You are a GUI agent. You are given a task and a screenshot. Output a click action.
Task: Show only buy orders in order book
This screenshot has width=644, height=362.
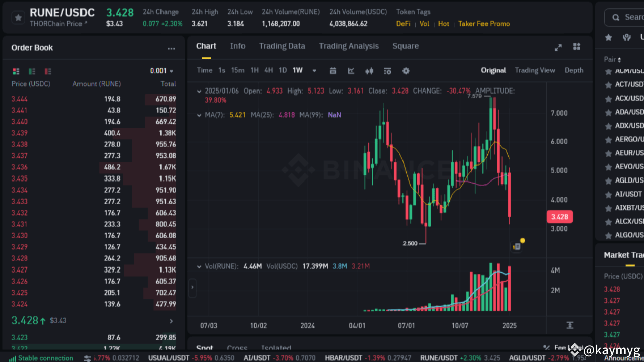pyautogui.click(x=32, y=71)
